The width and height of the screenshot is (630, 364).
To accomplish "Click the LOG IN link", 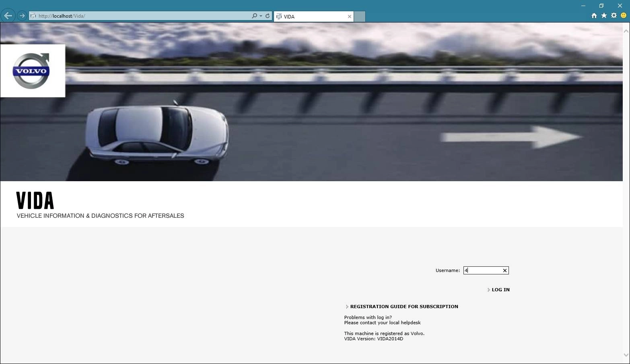I will point(500,290).
